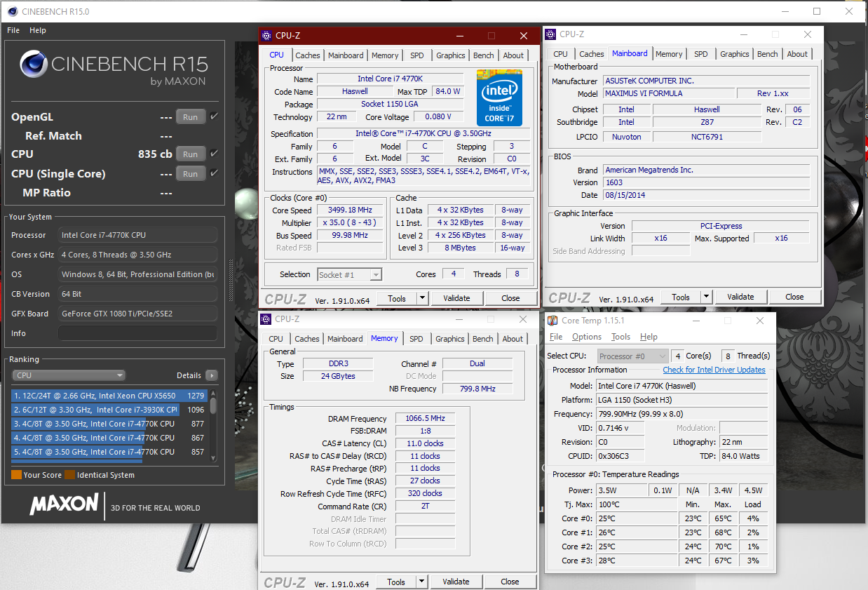Screen dimensions: 868x590
Task: Open Tools dropdown arrow in CPU-Z Memory window
Action: (x=421, y=582)
